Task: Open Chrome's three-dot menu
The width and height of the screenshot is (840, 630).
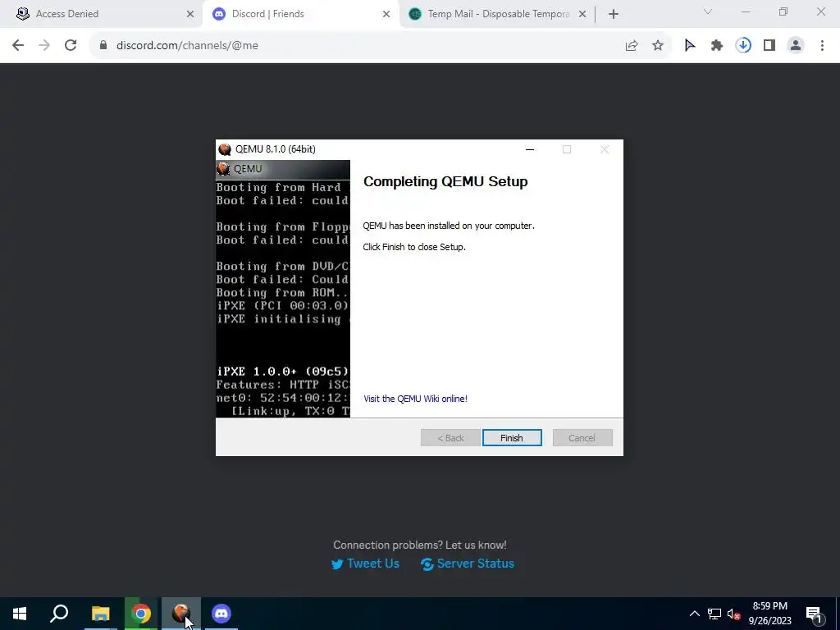Action: coord(822,46)
